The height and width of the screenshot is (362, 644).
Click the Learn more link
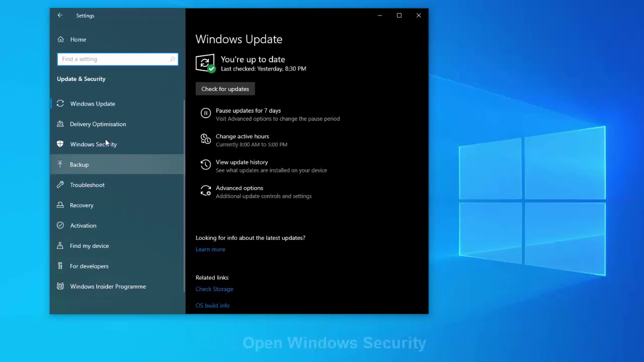[210, 249]
